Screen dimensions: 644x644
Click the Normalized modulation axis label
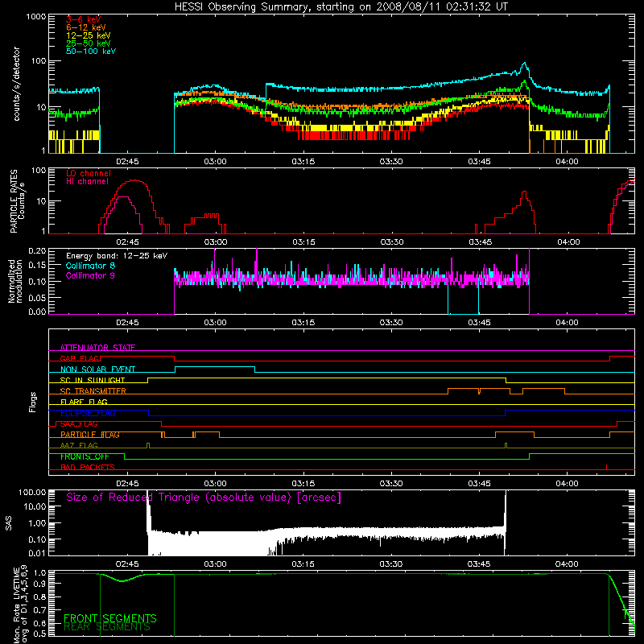14,281
